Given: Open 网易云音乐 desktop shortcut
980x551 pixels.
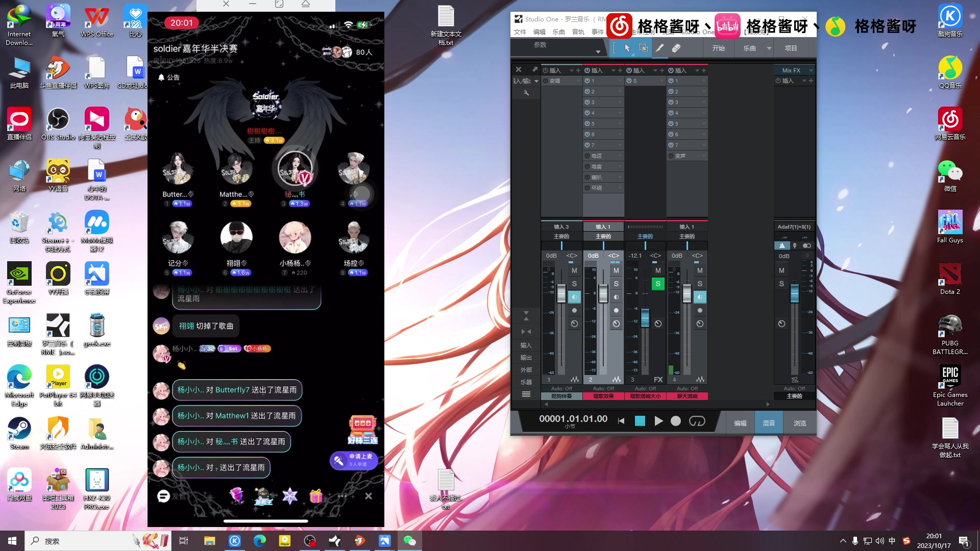Looking at the screenshot, I should (x=950, y=123).
